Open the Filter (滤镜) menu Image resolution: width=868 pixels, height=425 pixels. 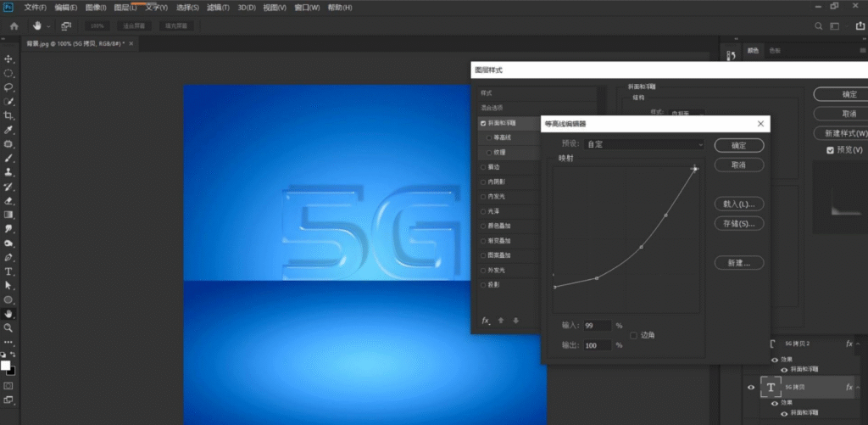click(x=218, y=8)
